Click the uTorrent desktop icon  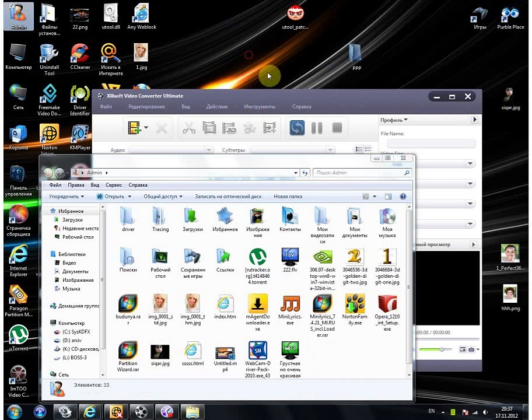pos(18,338)
